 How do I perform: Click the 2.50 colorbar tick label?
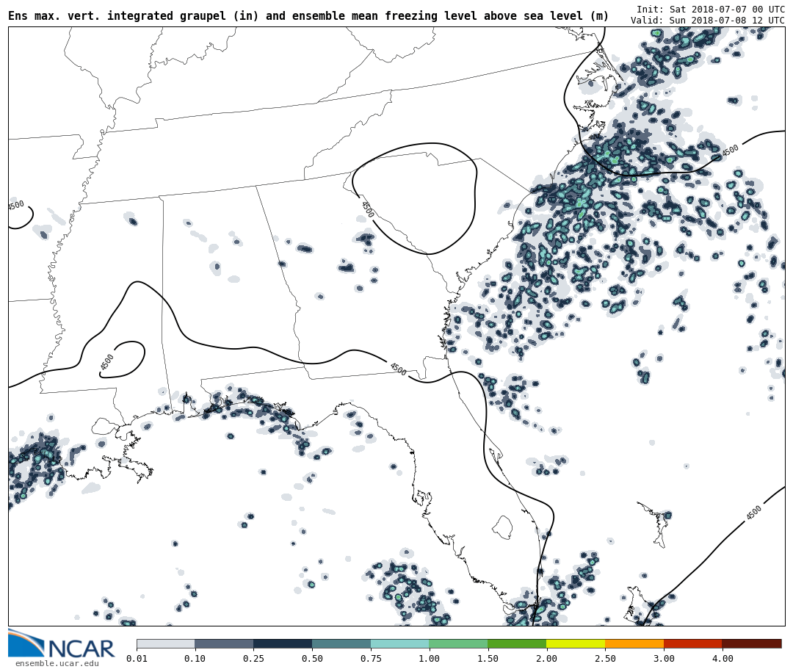point(605,659)
